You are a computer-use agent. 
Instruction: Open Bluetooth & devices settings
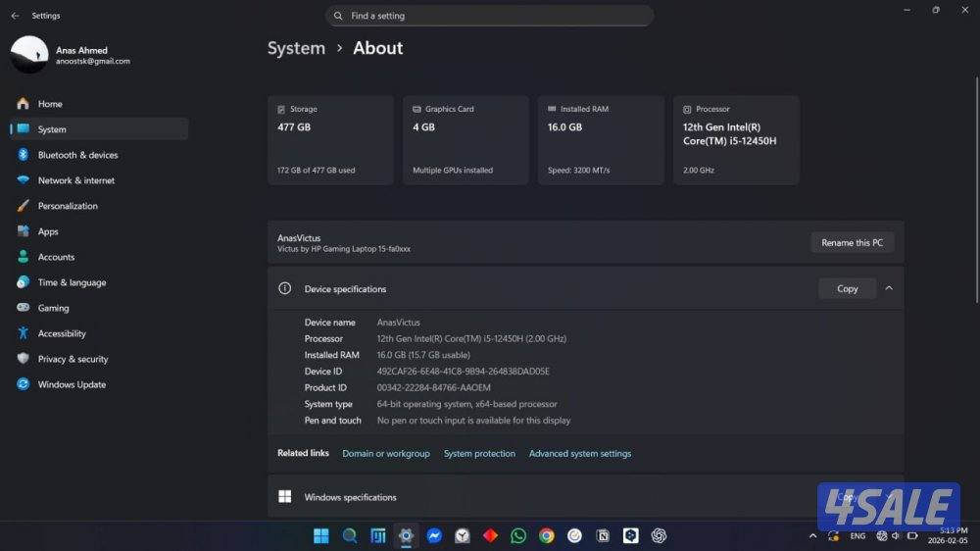(100, 155)
